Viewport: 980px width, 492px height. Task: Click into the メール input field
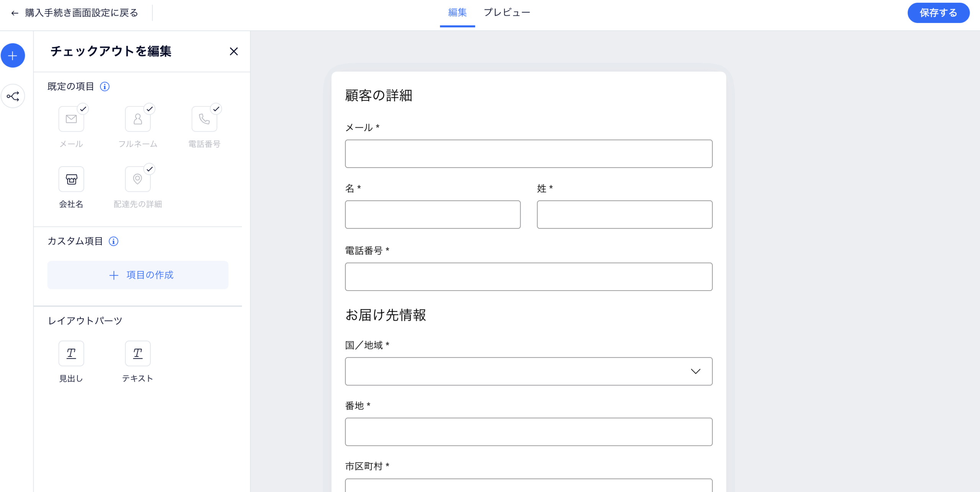528,154
